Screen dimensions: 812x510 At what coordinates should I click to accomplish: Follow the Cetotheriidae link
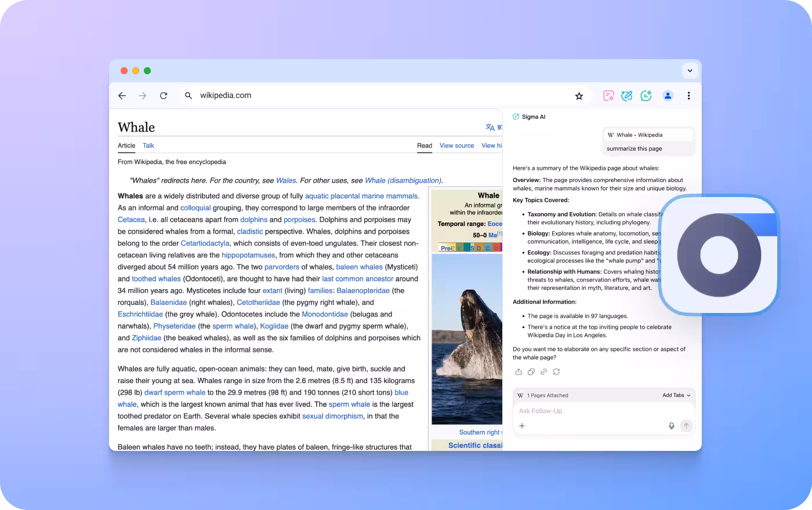[x=258, y=303]
